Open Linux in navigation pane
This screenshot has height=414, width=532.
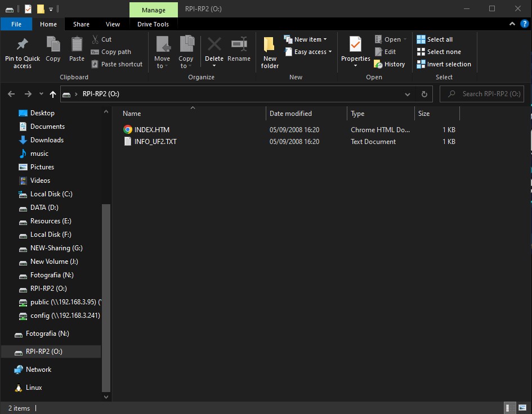(x=34, y=388)
